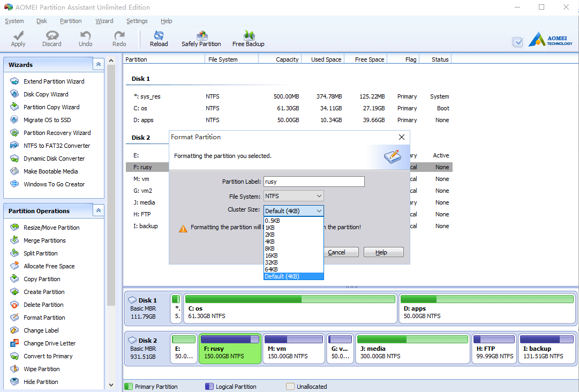This screenshot has height=392, width=579.
Task: Open the Wizard menu
Action: (104, 21)
